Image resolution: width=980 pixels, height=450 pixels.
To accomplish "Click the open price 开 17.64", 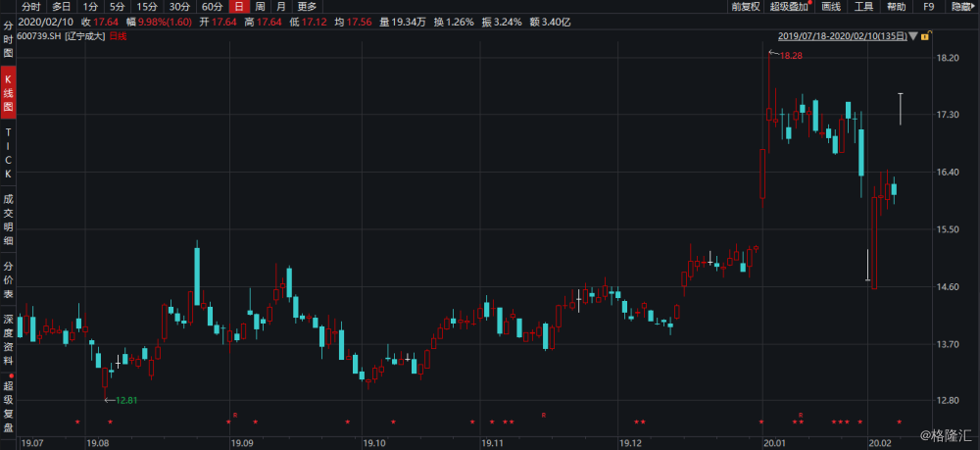I will coord(219,23).
